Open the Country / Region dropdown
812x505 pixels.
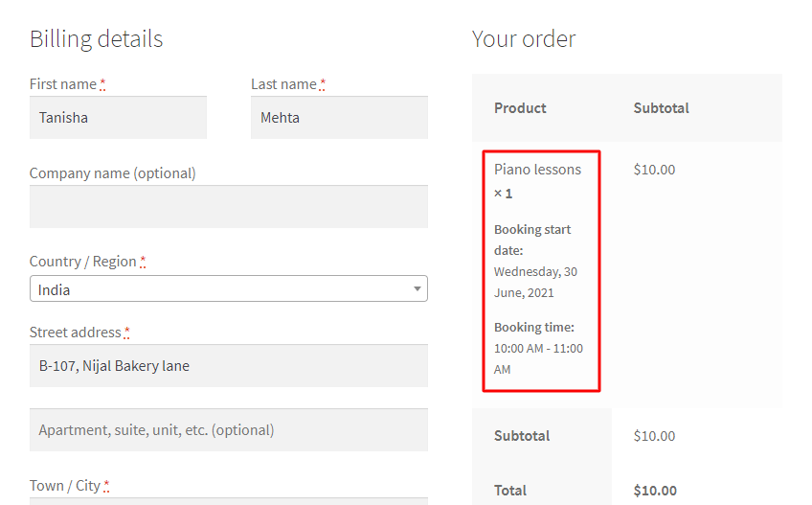[x=229, y=288]
